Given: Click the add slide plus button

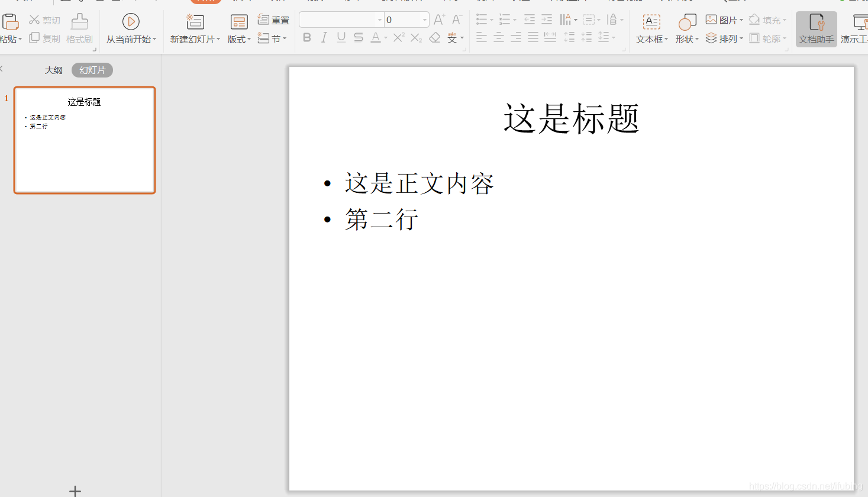Looking at the screenshot, I should [x=75, y=490].
